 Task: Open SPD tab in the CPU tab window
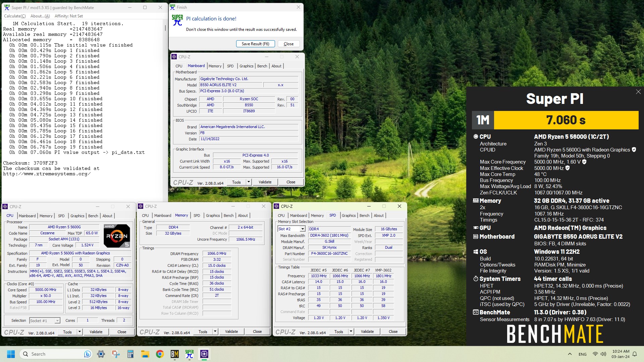pos(61,216)
